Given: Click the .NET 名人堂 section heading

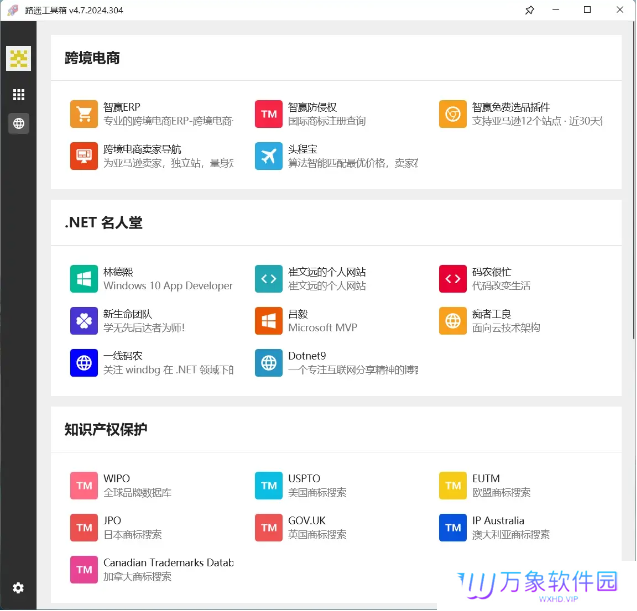Looking at the screenshot, I should coord(104,223).
